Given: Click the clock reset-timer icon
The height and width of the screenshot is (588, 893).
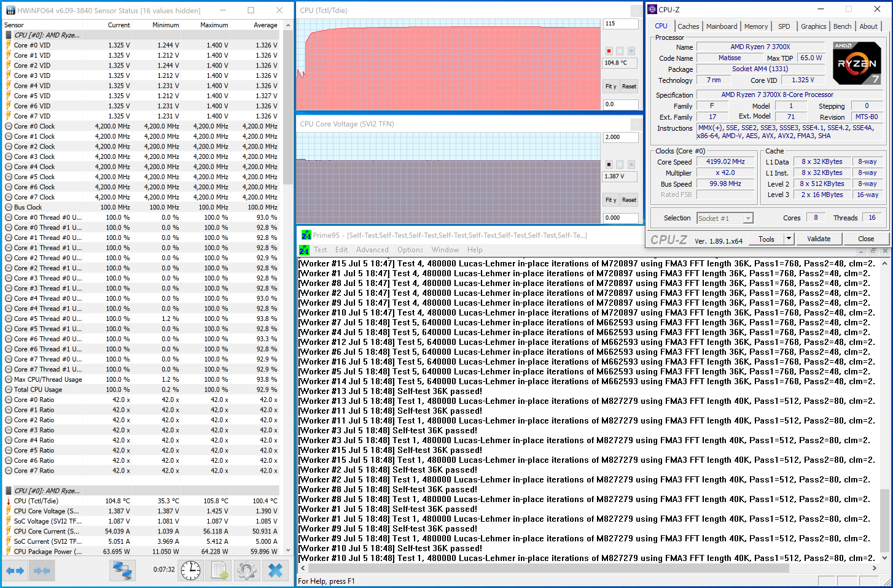Looking at the screenshot, I should (x=190, y=571).
